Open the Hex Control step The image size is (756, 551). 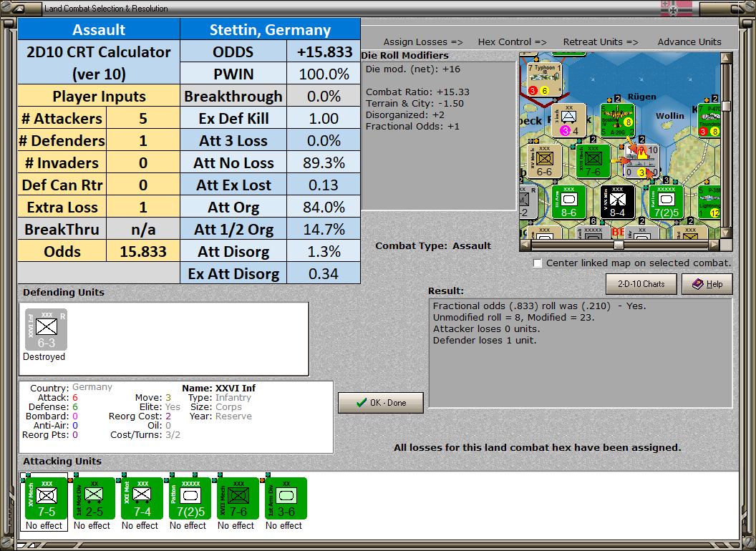(x=512, y=42)
